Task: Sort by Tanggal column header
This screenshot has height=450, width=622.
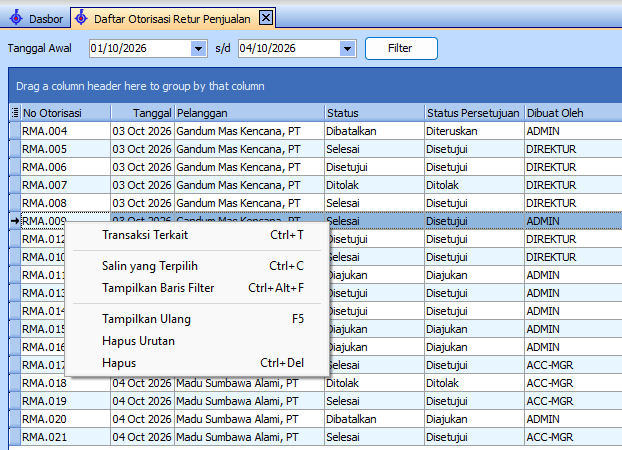Action: (x=142, y=113)
